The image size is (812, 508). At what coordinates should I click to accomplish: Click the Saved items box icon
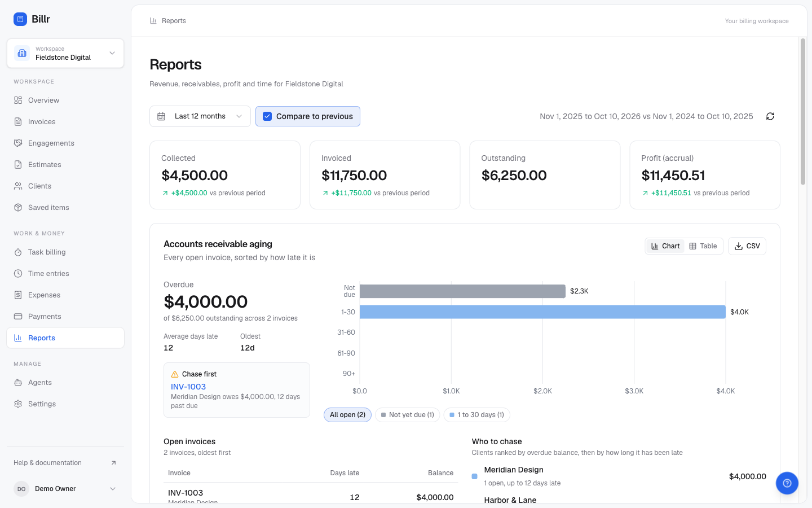click(18, 208)
